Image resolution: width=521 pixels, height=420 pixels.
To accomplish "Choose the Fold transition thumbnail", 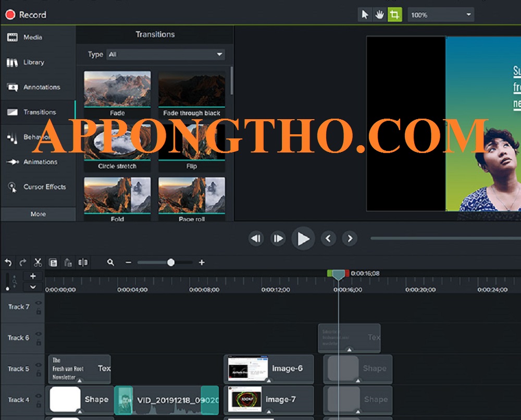I will click(117, 195).
